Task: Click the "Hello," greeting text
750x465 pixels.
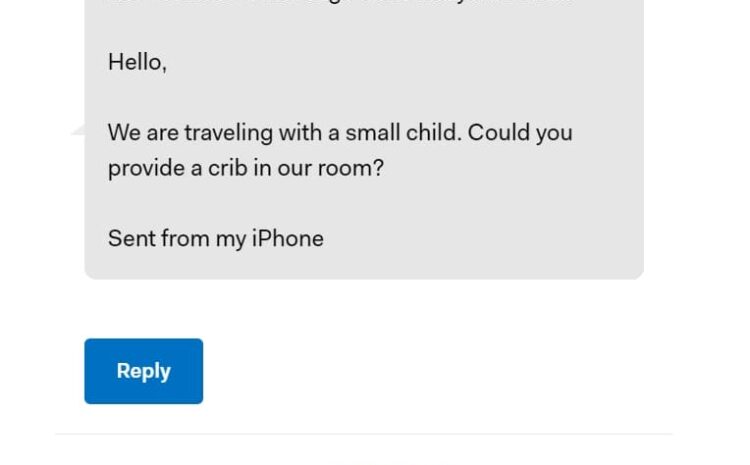Action: (x=137, y=63)
